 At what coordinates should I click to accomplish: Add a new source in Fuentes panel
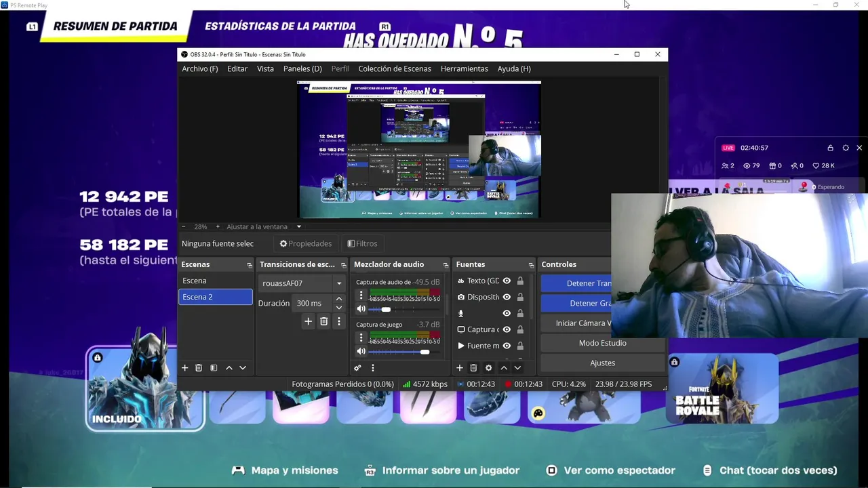click(x=459, y=367)
